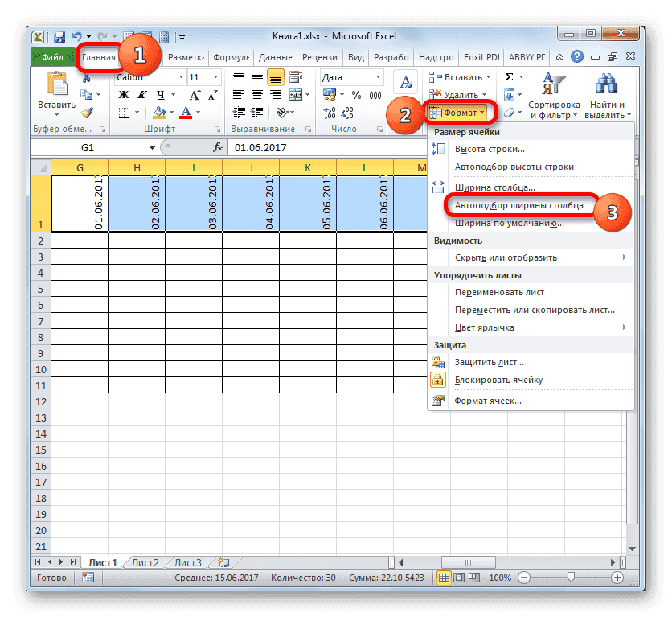
Task: Open the fill color bucket icon
Action: pyautogui.click(x=158, y=111)
